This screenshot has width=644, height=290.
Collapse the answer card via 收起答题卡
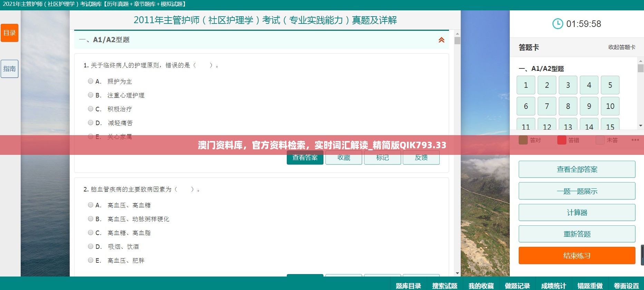click(622, 47)
